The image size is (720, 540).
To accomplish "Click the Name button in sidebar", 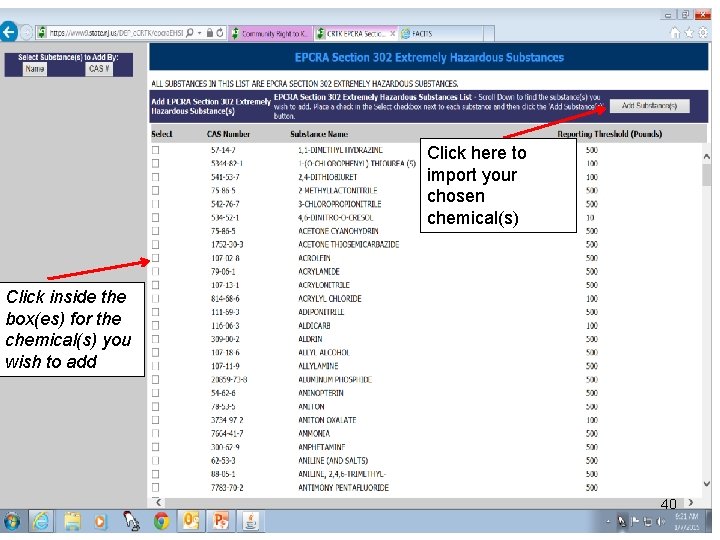I will [35, 69].
